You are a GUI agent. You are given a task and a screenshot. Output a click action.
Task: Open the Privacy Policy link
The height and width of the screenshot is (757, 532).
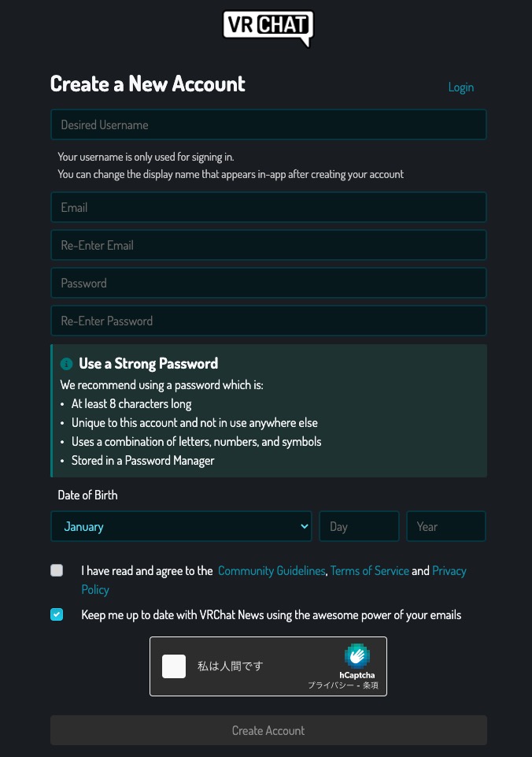pos(449,571)
